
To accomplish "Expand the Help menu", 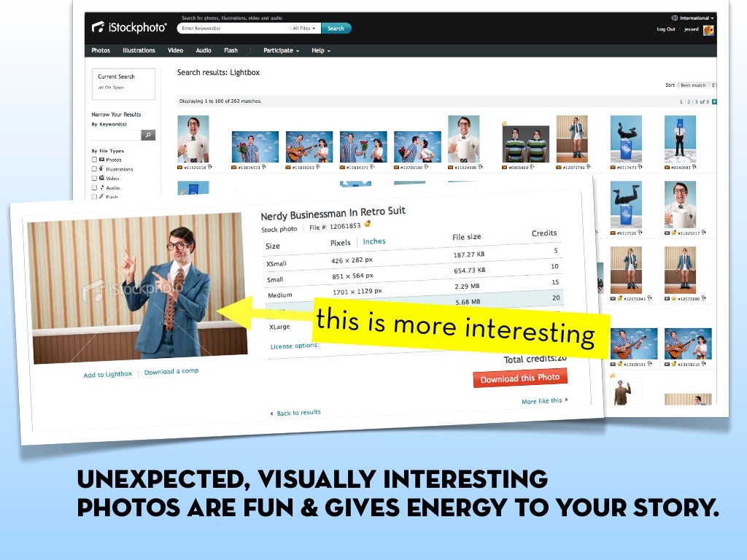I will click(x=321, y=50).
